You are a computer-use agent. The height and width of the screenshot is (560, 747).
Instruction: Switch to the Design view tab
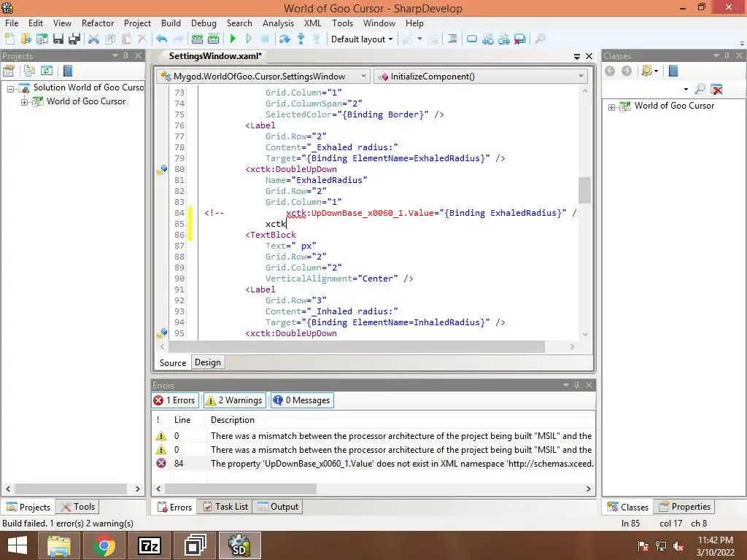pos(208,362)
